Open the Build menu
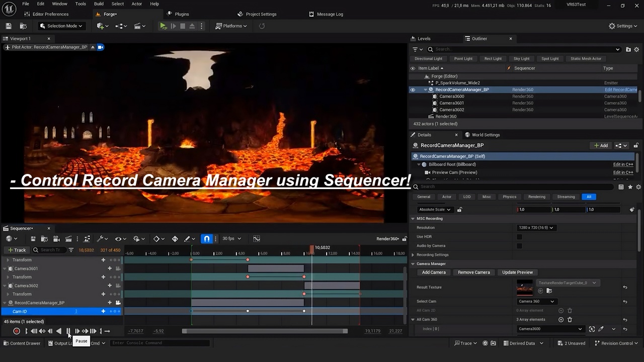Viewport: 644px width, 362px height. pyautogui.click(x=99, y=4)
